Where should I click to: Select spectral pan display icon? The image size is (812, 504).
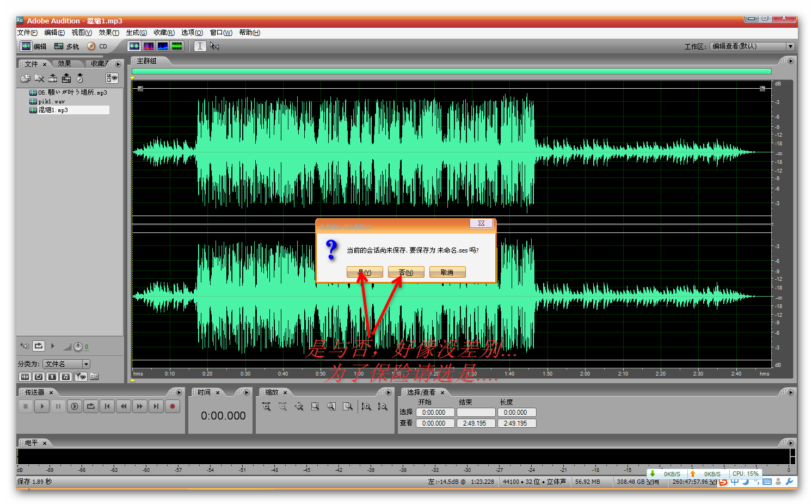coord(163,46)
